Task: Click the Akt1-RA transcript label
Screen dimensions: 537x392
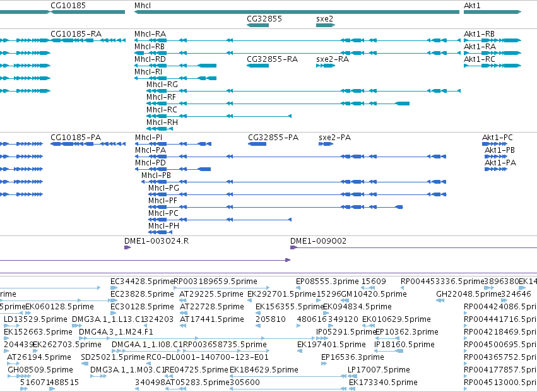Action: pyautogui.click(x=480, y=47)
